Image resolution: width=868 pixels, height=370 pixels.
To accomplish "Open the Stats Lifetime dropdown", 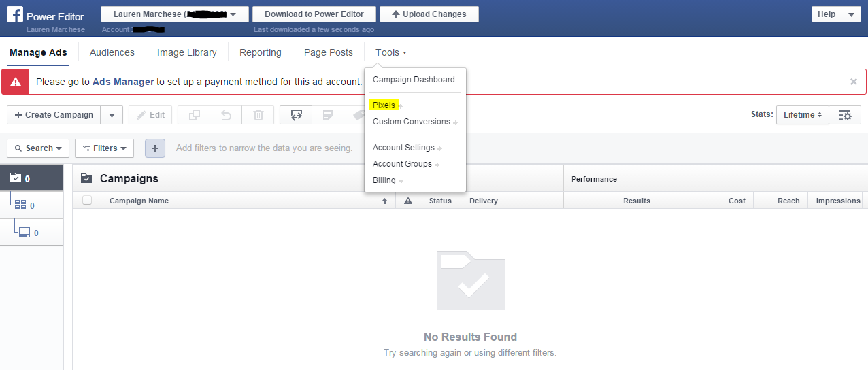I will tap(803, 115).
